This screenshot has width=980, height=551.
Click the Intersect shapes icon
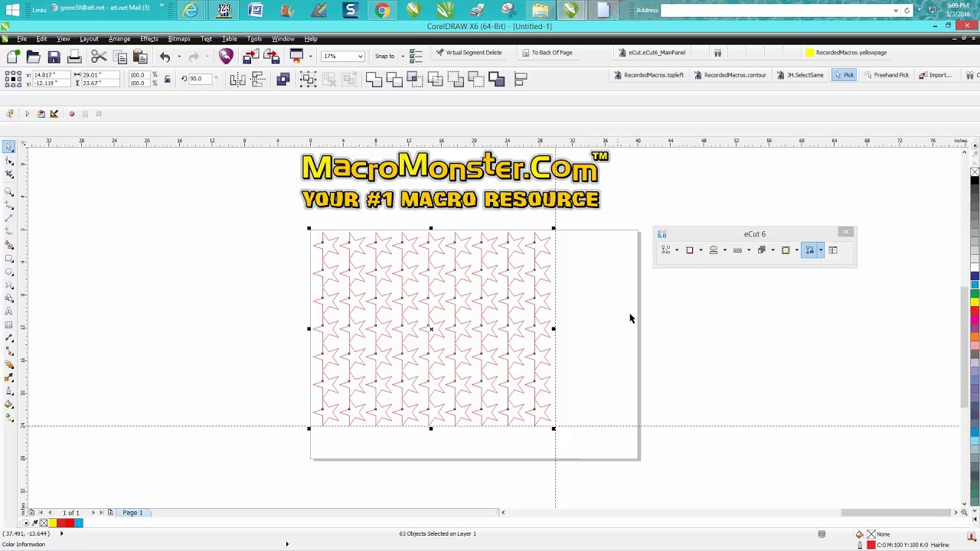[x=414, y=79]
